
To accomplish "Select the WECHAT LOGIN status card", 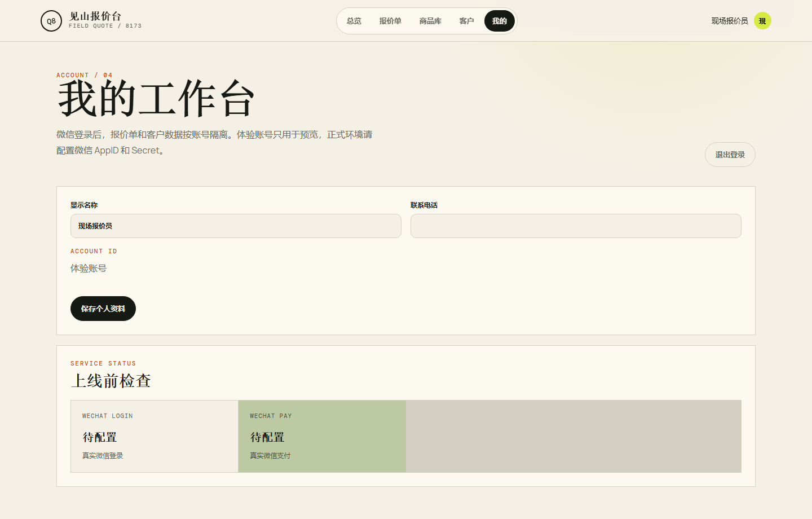I will tap(155, 436).
